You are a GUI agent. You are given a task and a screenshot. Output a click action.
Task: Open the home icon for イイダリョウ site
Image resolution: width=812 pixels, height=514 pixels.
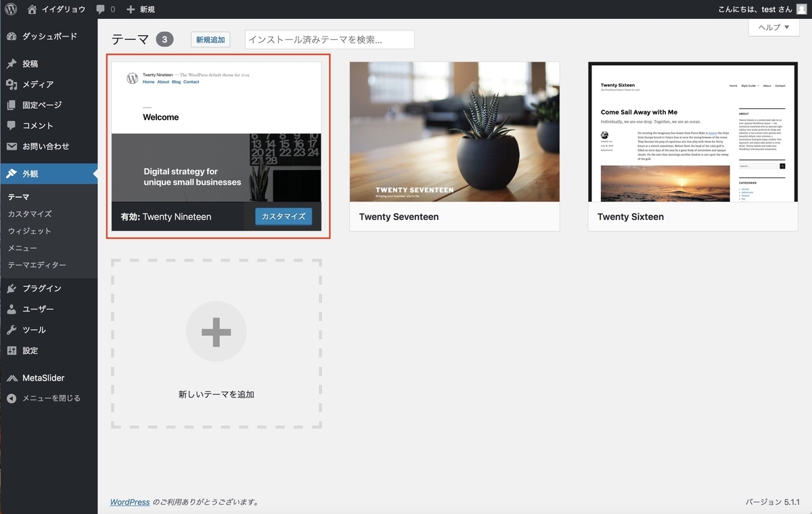[x=33, y=9]
